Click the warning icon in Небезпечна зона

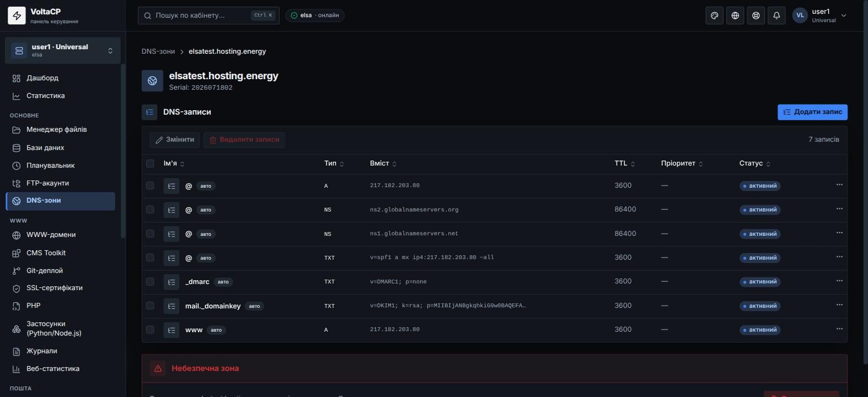158,368
